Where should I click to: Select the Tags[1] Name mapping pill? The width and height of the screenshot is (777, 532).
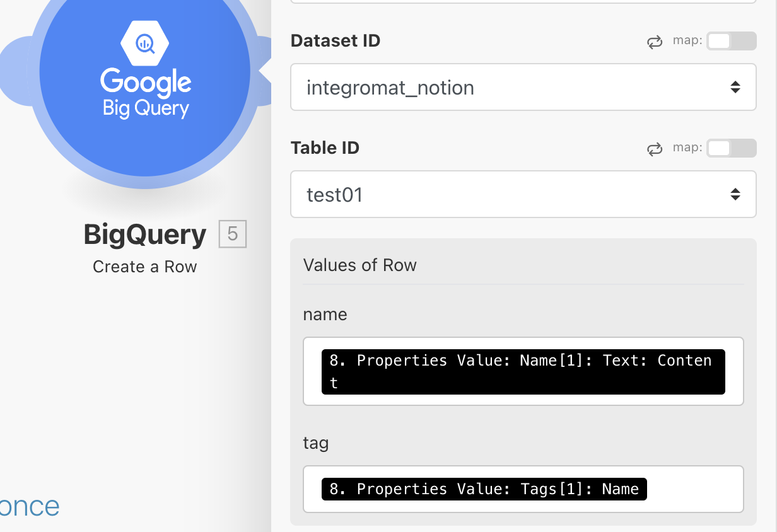pos(484,489)
